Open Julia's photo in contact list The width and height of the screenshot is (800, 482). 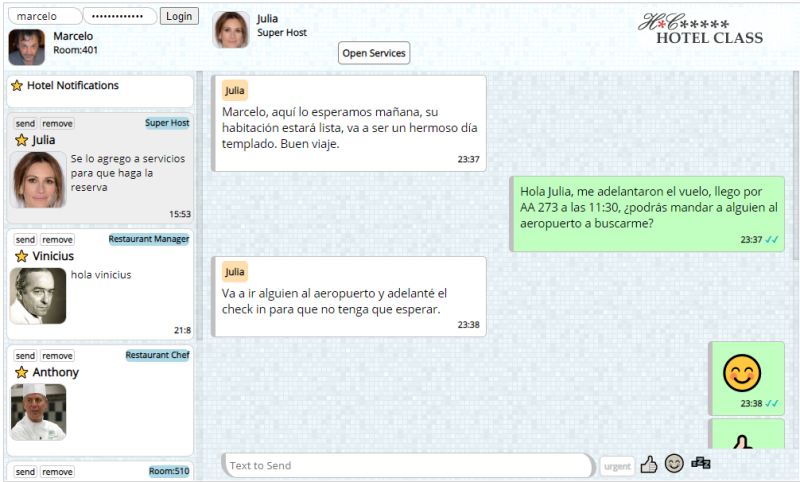pos(38,180)
